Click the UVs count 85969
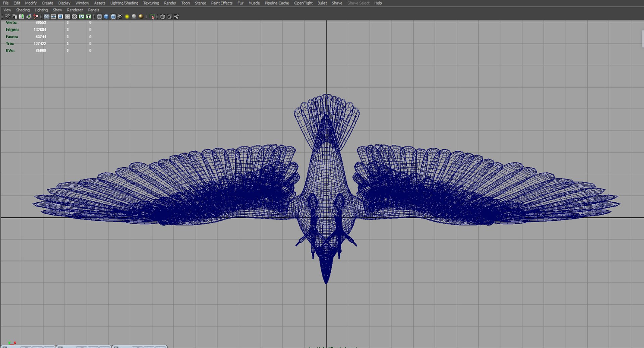Screen dimensions: 644x348 (x=41, y=51)
